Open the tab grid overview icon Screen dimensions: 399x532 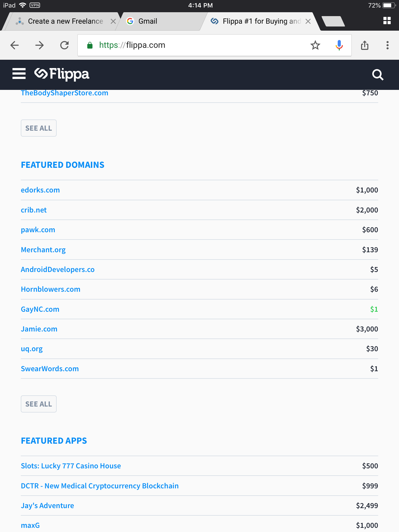click(x=387, y=21)
